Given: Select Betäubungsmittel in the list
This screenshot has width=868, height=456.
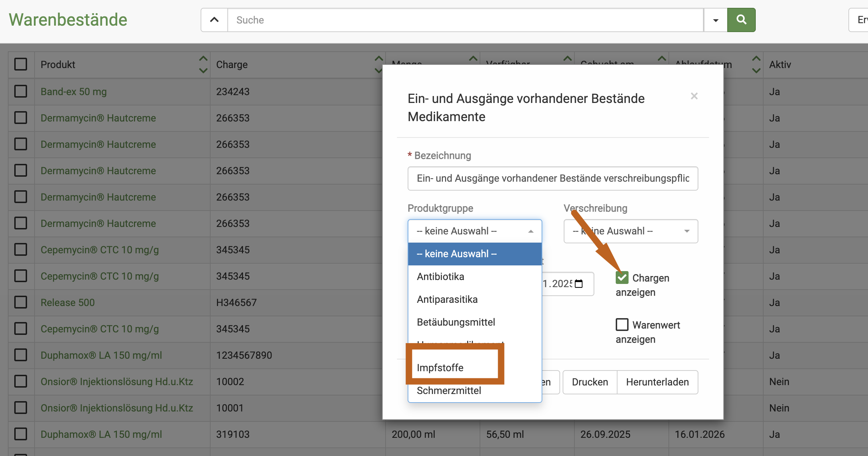Looking at the screenshot, I should pos(456,322).
